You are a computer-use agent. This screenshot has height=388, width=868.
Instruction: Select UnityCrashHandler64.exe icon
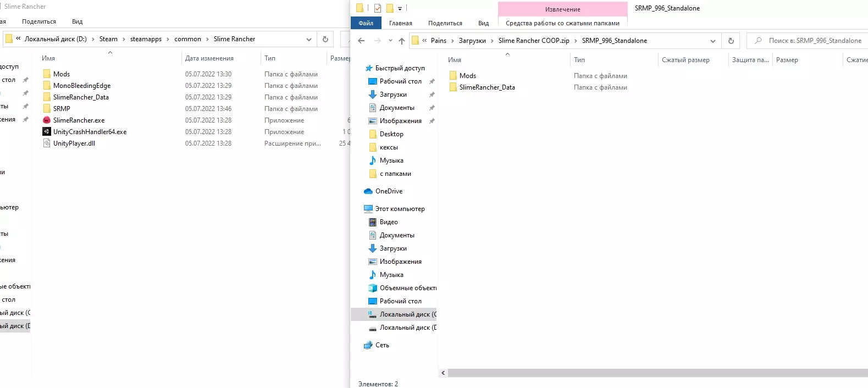[x=47, y=132]
